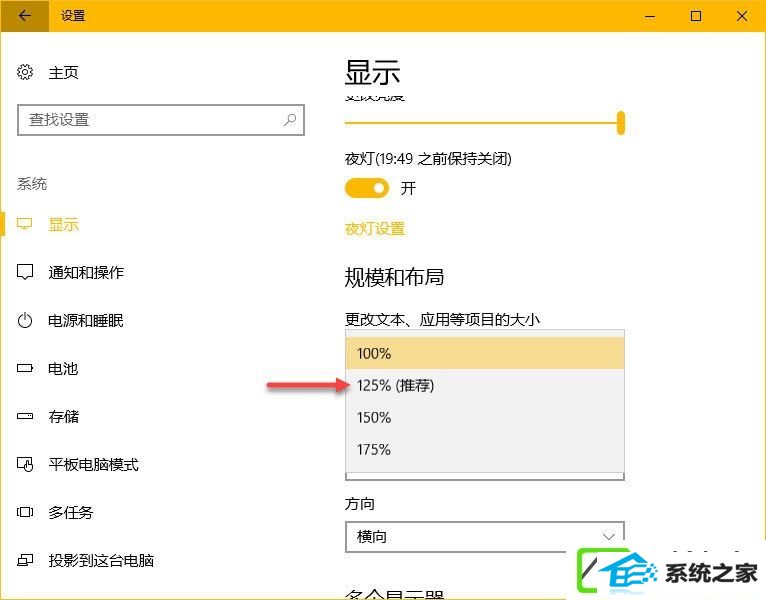Click the Multitasking (多任务) icon
This screenshot has width=766, height=600.
point(25,512)
